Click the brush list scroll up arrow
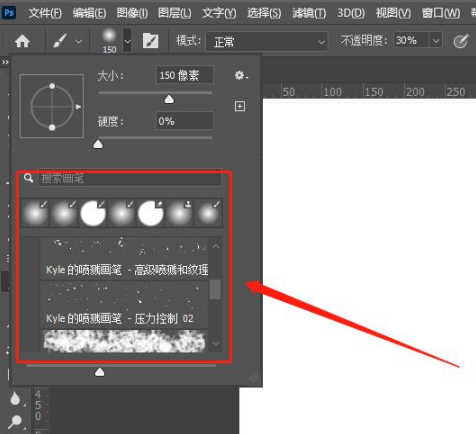Image resolution: width=476 pixels, height=434 pixels. coord(216,247)
